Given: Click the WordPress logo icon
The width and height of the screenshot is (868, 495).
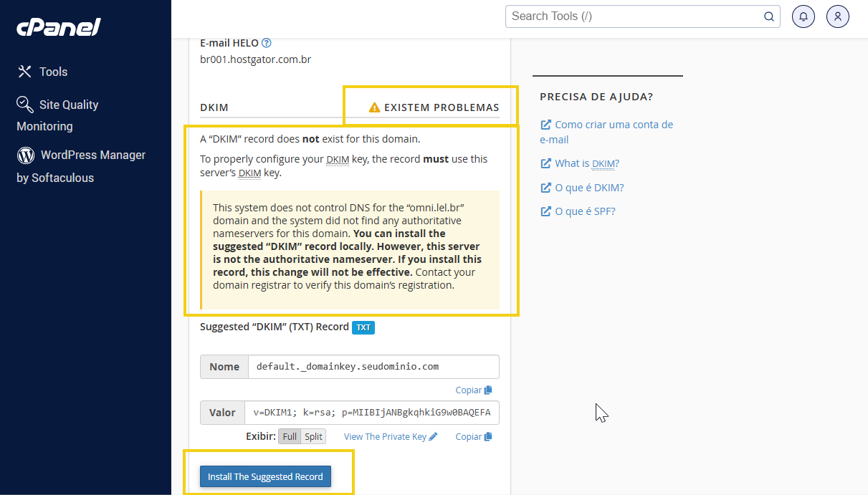Looking at the screenshot, I should tap(26, 155).
